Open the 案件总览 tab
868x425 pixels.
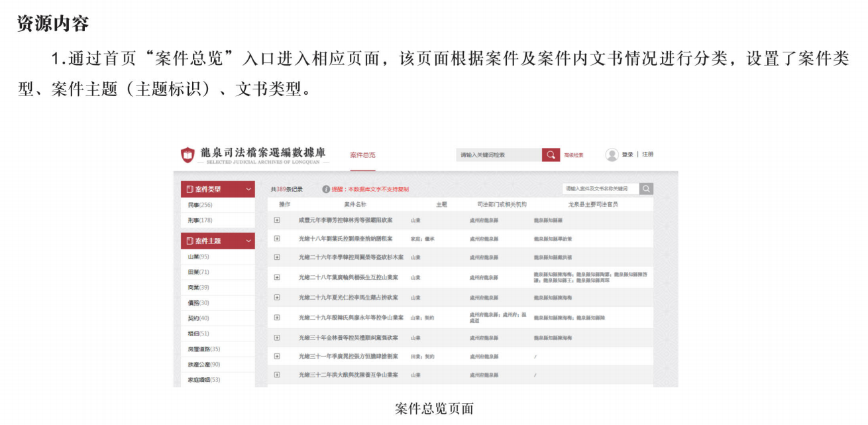tap(362, 155)
